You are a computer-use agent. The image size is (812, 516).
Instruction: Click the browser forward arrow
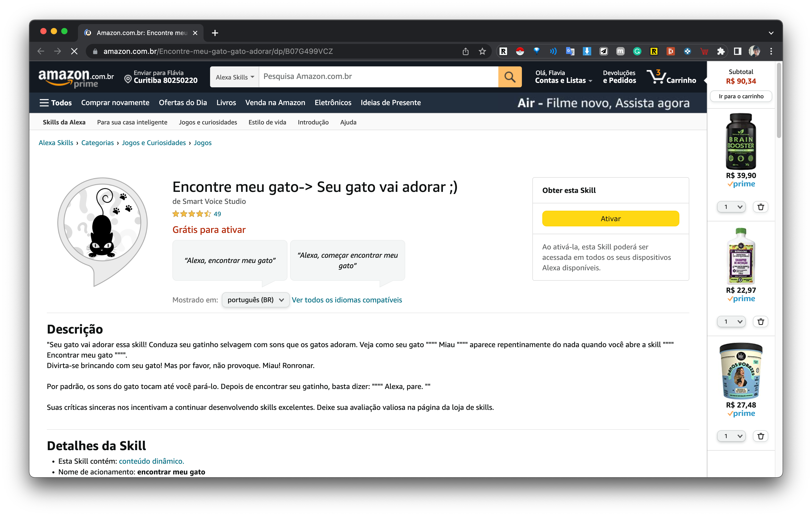(58, 51)
